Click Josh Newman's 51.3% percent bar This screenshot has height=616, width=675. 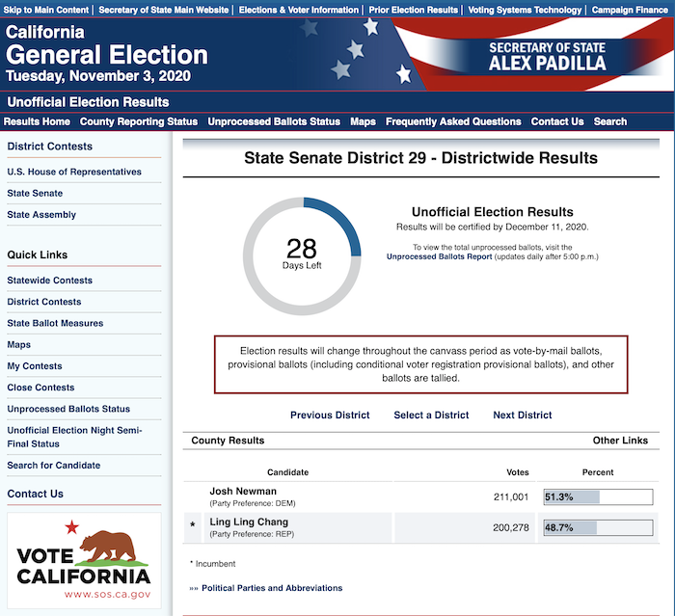point(598,496)
